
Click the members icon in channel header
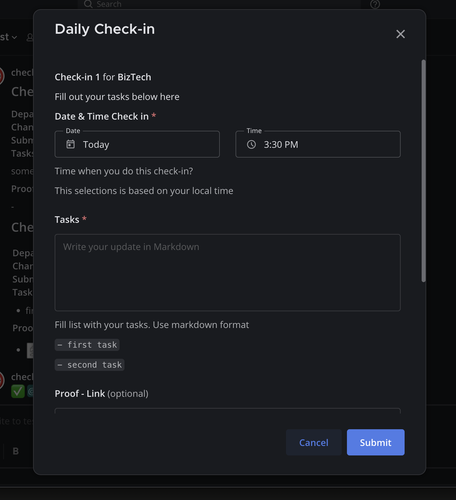click(x=30, y=37)
